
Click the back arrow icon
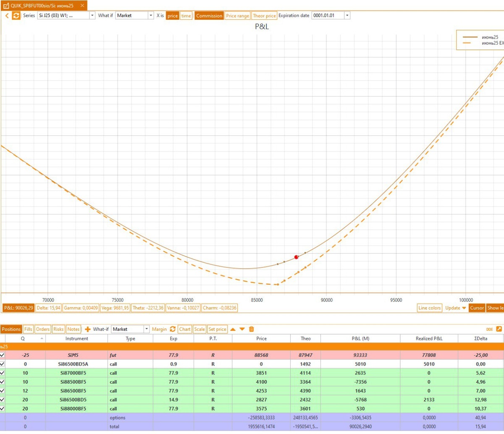click(7, 16)
